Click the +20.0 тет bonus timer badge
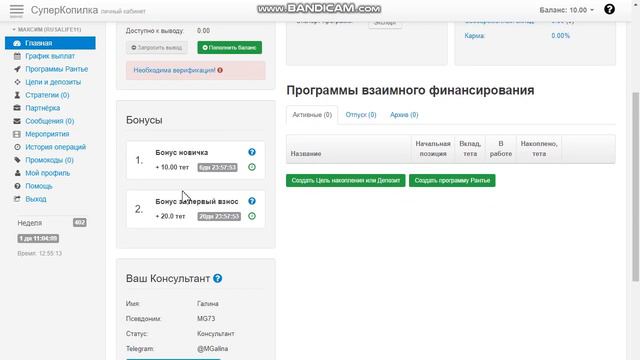Viewport: 640px width, 360px height. 219,216
